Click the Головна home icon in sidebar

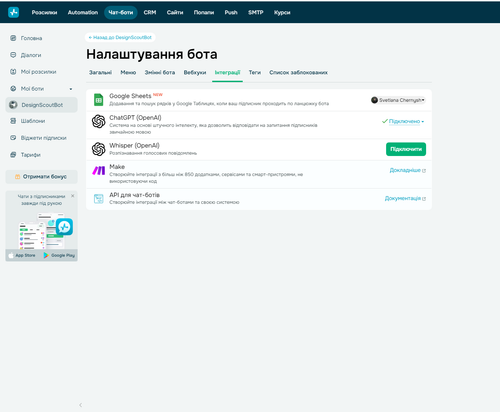[x=13, y=38]
